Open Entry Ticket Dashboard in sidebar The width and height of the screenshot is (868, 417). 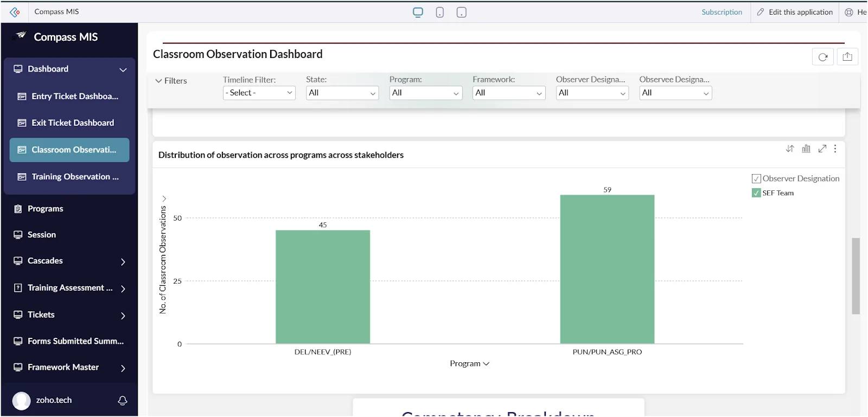coord(69,97)
